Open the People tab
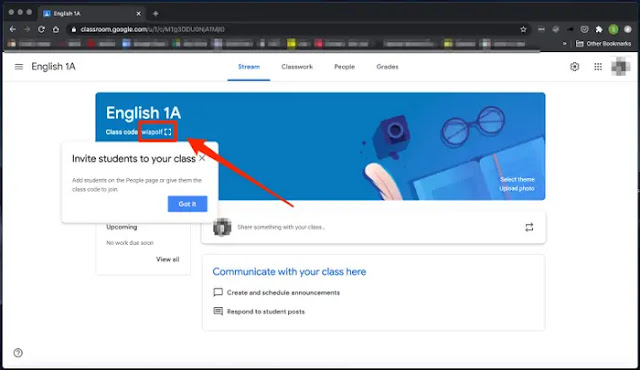Screen dimensions: 640x370 pyautogui.click(x=344, y=66)
